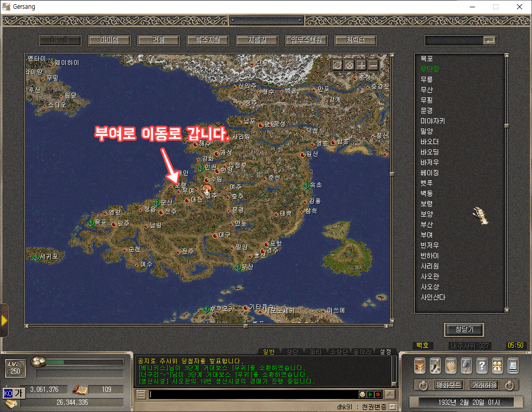The height and width of the screenshot is (412, 532).
Task: Click map horizontal scrollbar left arrow
Action: coord(27,326)
